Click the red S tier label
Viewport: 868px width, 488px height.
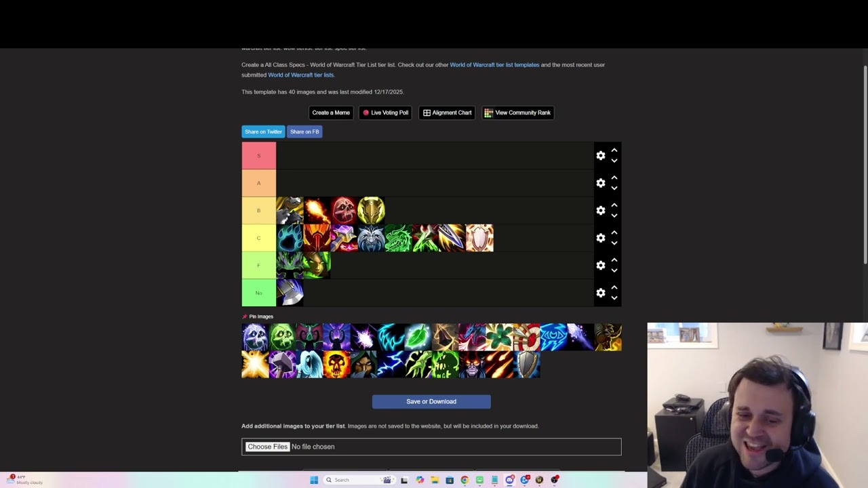258,156
